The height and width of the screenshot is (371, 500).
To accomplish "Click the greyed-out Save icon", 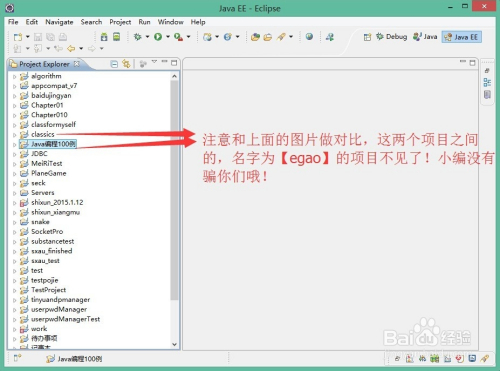I will tap(38, 37).
